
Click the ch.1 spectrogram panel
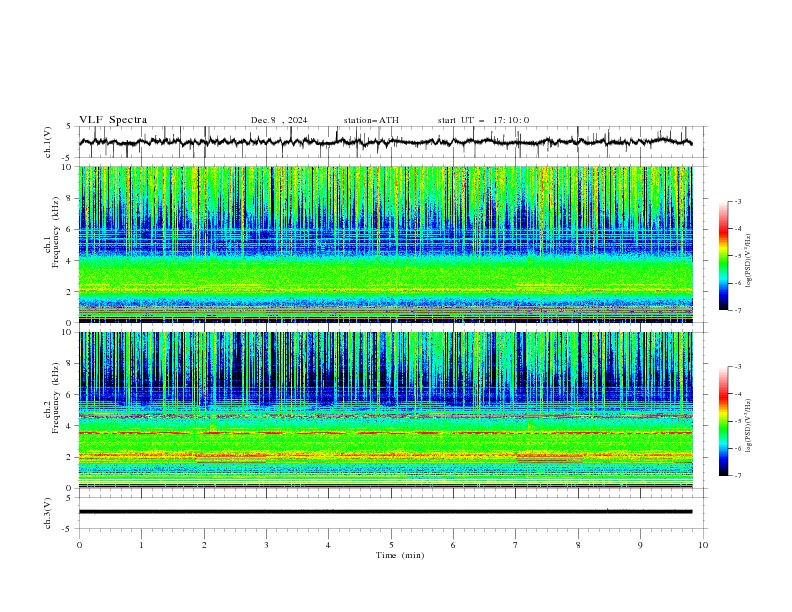point(385,244)
